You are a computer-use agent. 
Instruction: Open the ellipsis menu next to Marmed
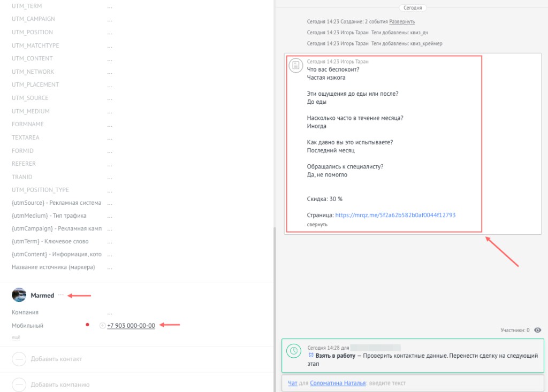pos(62,294)
